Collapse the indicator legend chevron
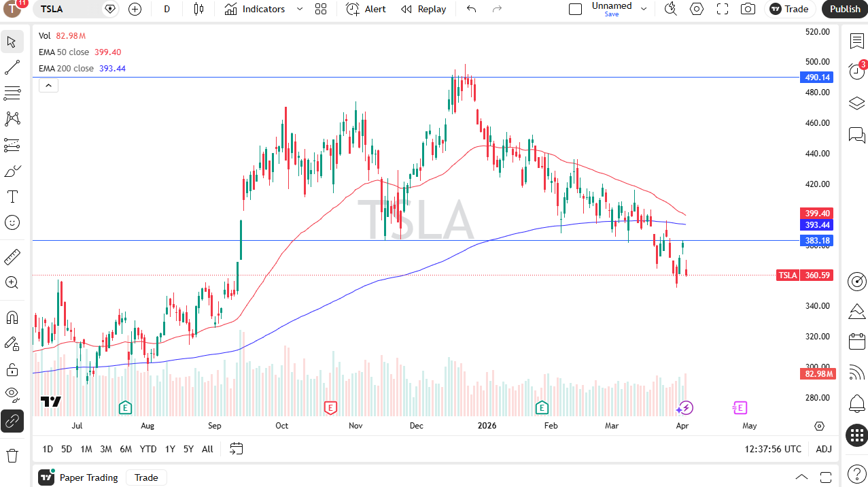This screenshot has height=487, width=868. point(48,85)
